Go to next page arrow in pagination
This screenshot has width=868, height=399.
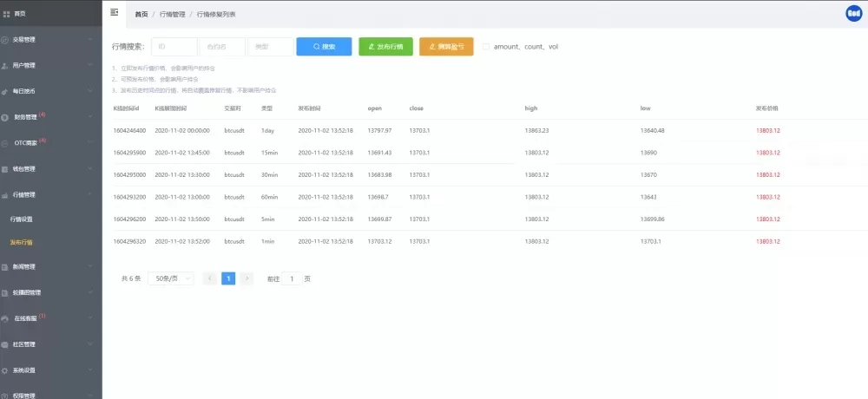coord(247,278)
